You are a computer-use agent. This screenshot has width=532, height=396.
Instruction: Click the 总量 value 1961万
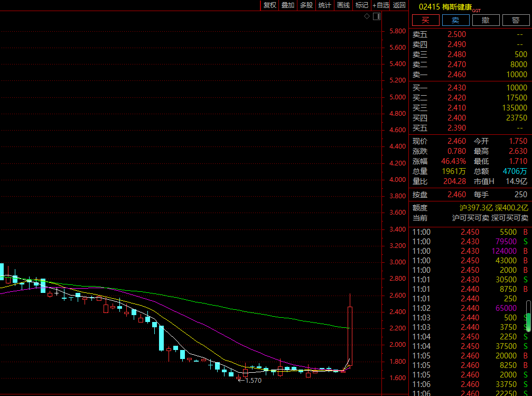454,171
